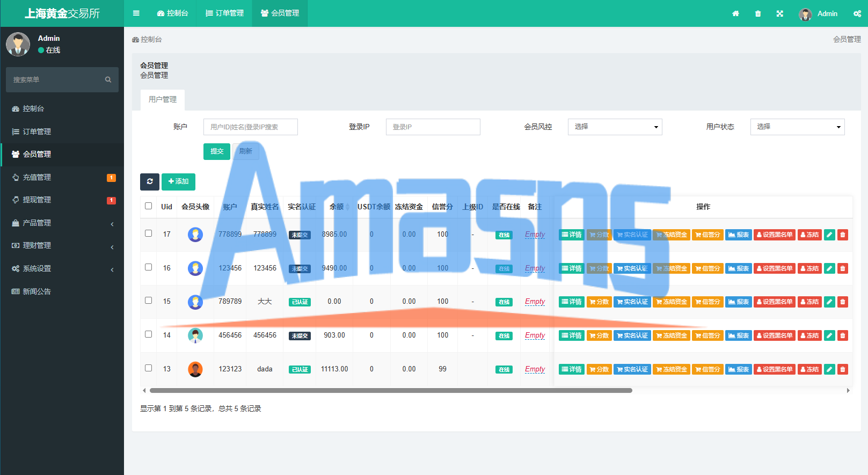Click red delete trash for Uid 17
Screen dimensions: 868x475
pos(843,235)
